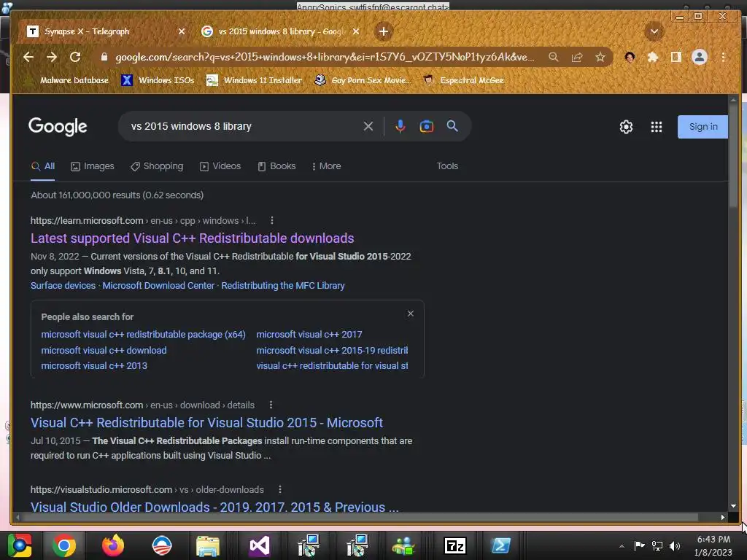The image size is (747, 560).
Task: Open Latest supported Visual C++ Redistributable downloads
Action: [x=192, y=238]
